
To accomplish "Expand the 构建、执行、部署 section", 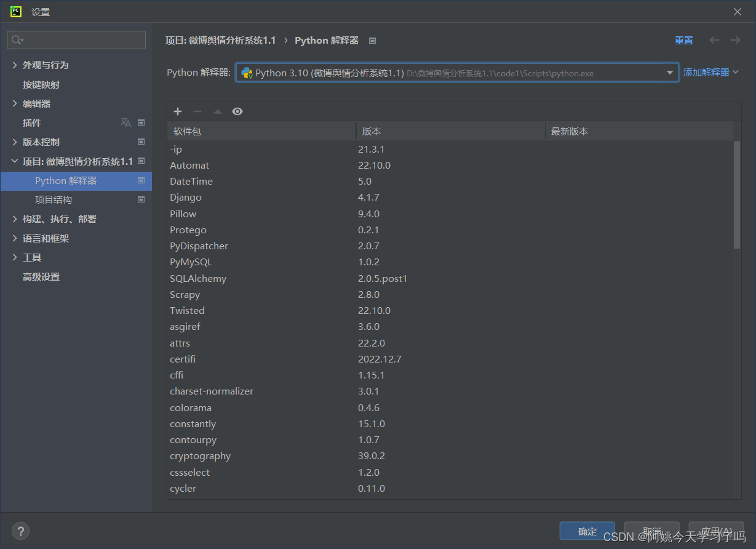I will coord(15,218).
